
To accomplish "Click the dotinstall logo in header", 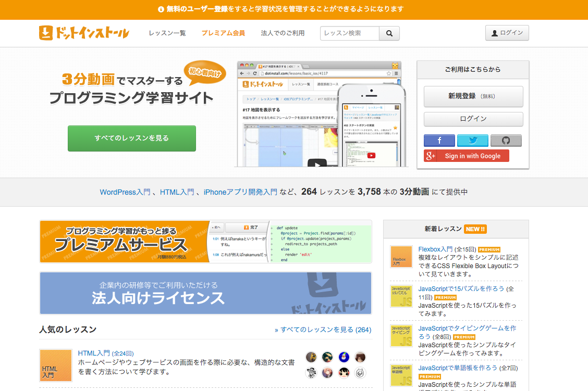I will point(84,33).
